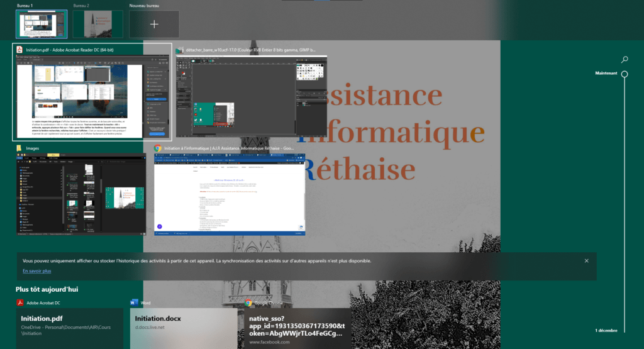Click the Word app label above Initiation.docx

click(x=145, y=303)
